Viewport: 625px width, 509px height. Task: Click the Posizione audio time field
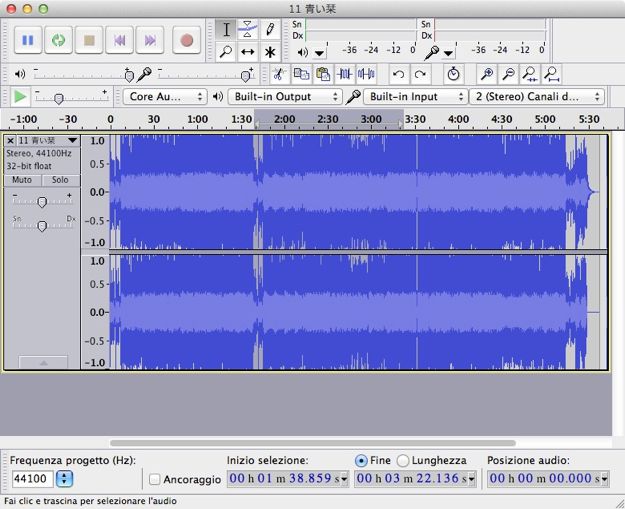click(548, 478)
